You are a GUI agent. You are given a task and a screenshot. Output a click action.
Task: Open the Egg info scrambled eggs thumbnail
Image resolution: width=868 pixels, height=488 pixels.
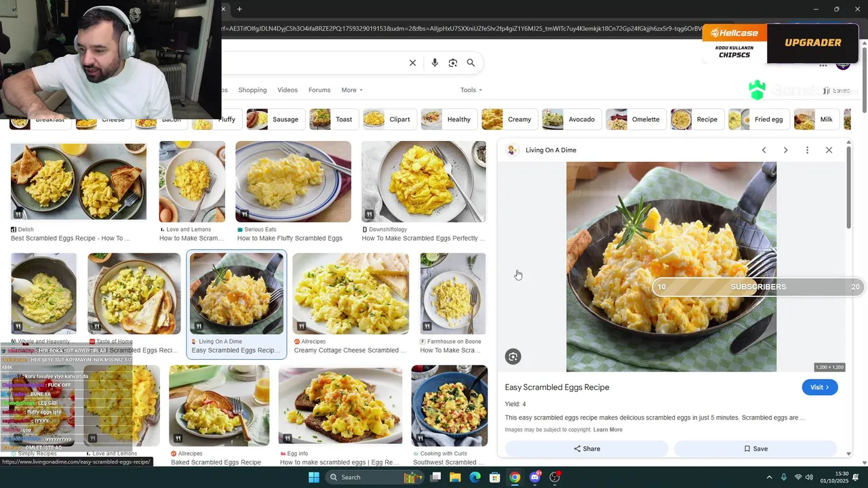(340, 405)
